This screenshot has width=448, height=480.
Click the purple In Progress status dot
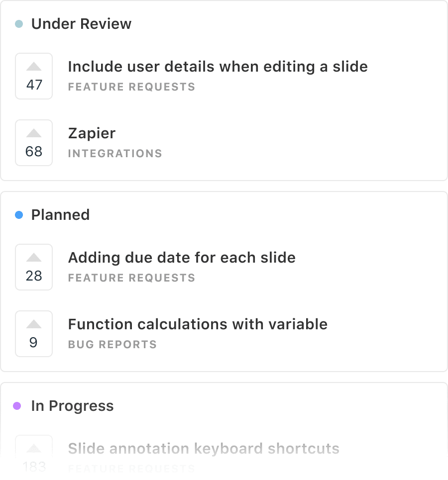(17, 406)
